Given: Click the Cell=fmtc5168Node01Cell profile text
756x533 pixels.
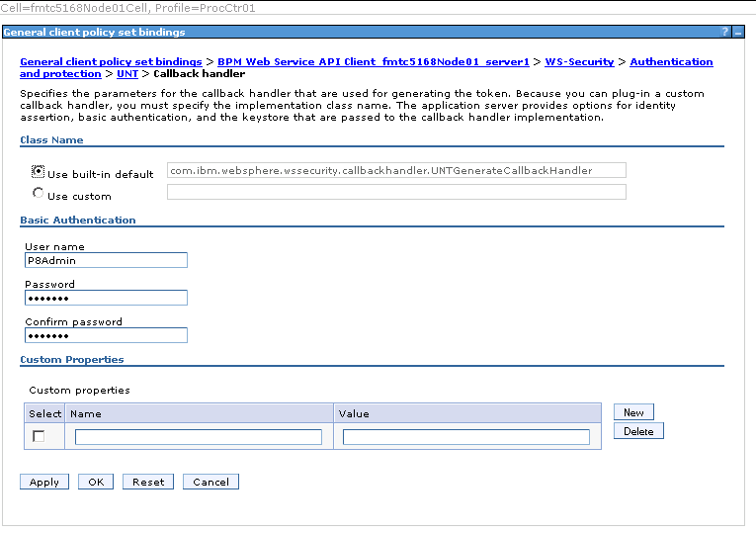Looking at the screenshot, I should pyautogui.click(x=127, y=8).
